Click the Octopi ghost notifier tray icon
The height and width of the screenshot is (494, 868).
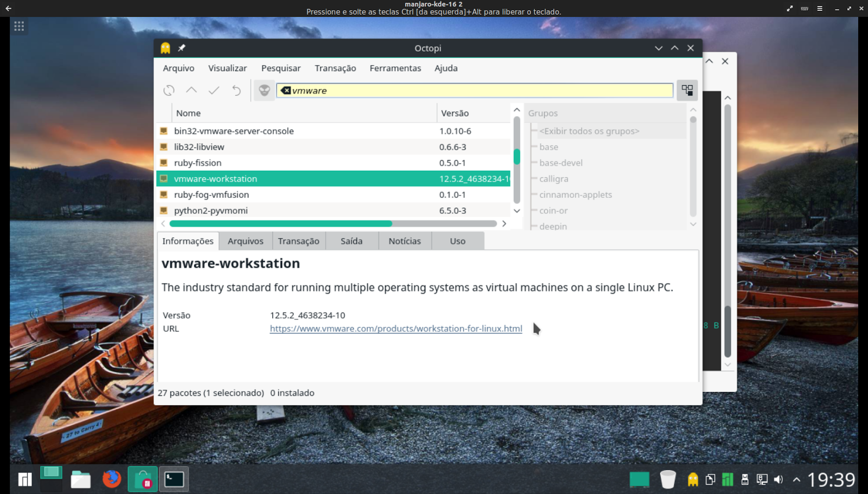693,479
